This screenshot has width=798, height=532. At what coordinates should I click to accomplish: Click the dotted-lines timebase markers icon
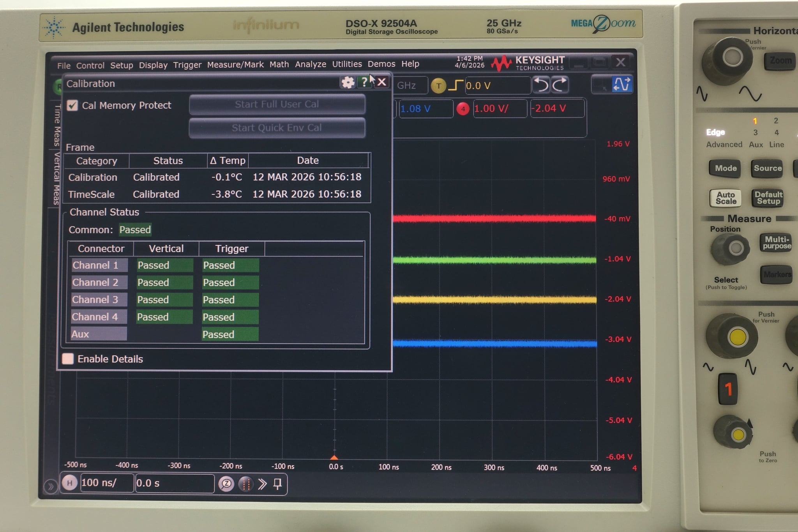pyautogui.click(x=245, y=484)
